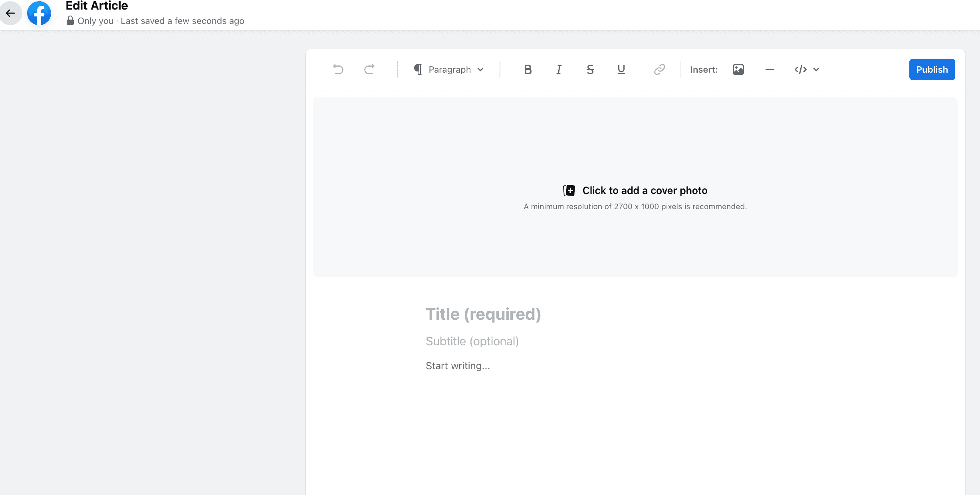Insert an image into the article
The image size is (980, 495).
(x=738, y=69)
